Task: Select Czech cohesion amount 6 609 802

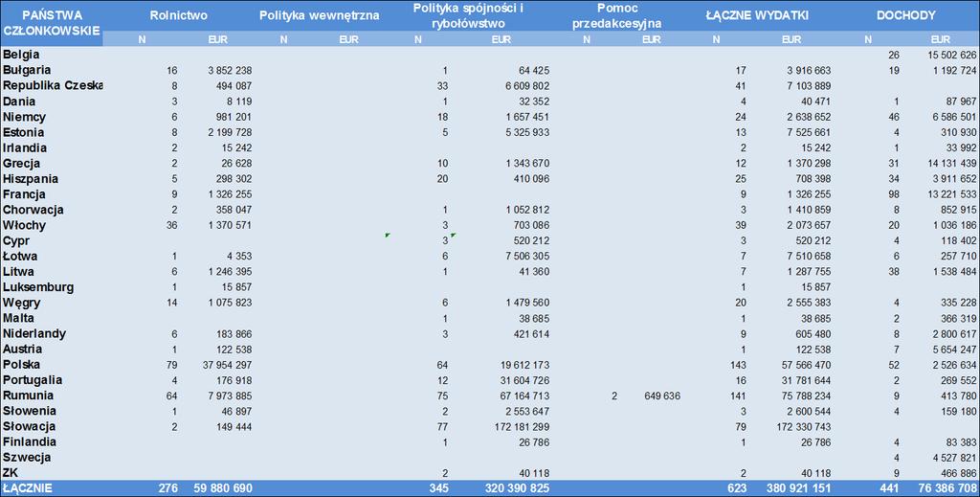Action: pyautogui.click(x=527, y=85)
